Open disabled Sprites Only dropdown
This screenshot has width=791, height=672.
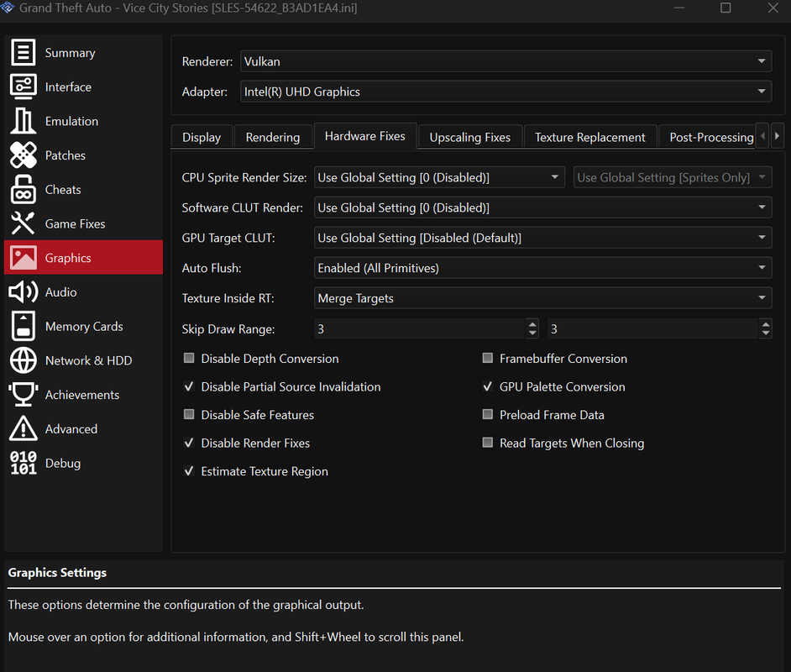[x=673, y=177]
